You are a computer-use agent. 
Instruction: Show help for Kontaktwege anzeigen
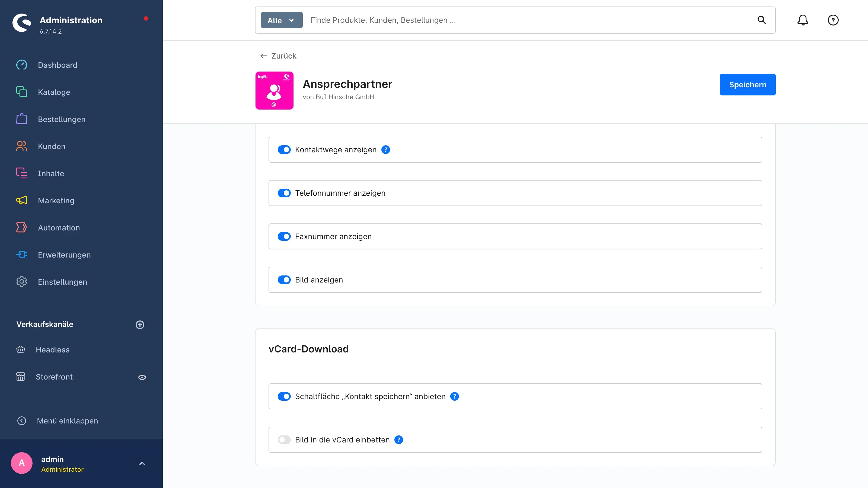pyautogui.click(x=385, y=150)
